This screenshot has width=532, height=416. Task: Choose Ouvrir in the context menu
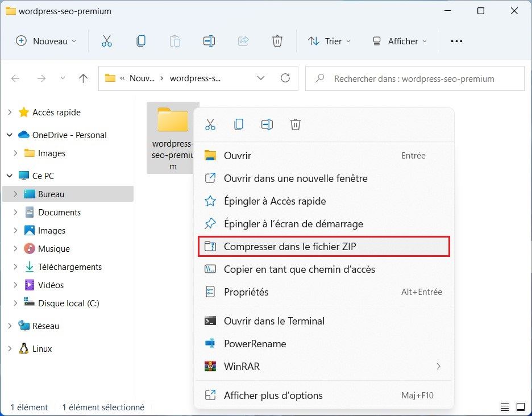tap(323, 155)
